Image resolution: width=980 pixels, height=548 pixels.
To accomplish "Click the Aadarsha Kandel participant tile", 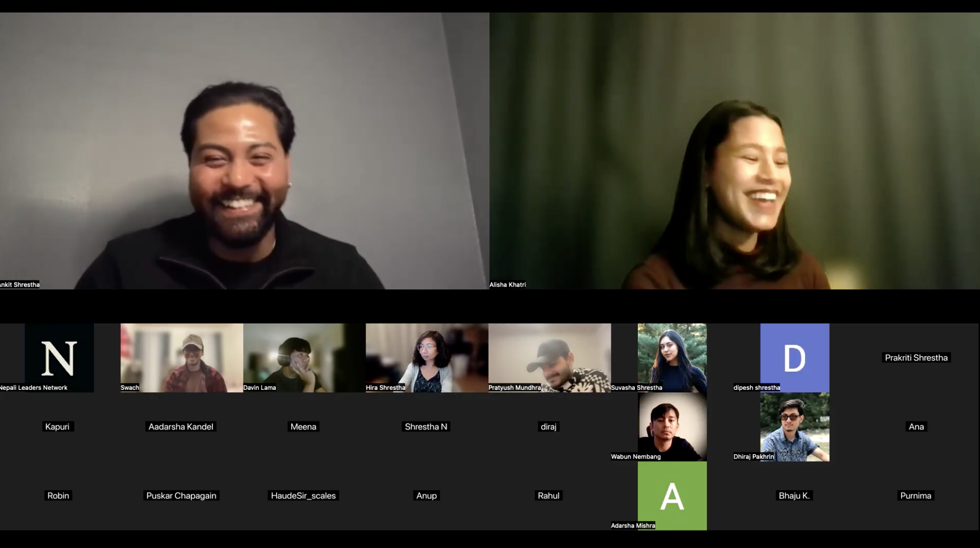I will (181, 426).
